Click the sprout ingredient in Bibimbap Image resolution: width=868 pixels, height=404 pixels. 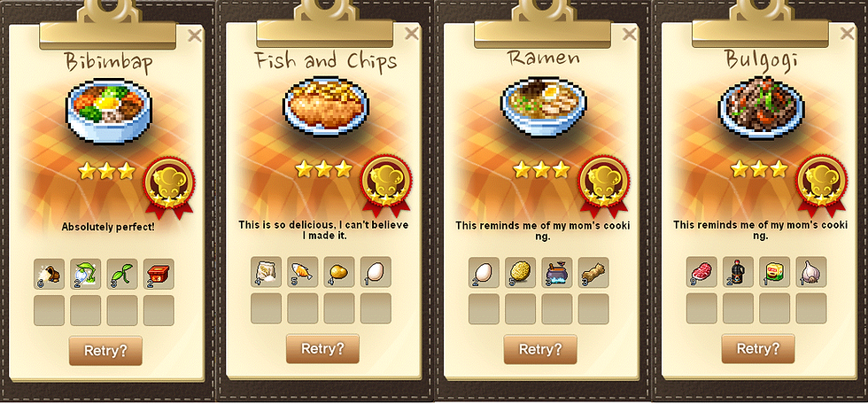(122, 274)
